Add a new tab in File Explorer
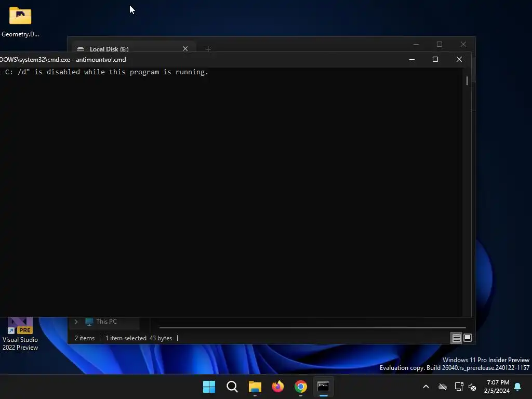The width and height of the screenshot is (532, 399). 208,49
